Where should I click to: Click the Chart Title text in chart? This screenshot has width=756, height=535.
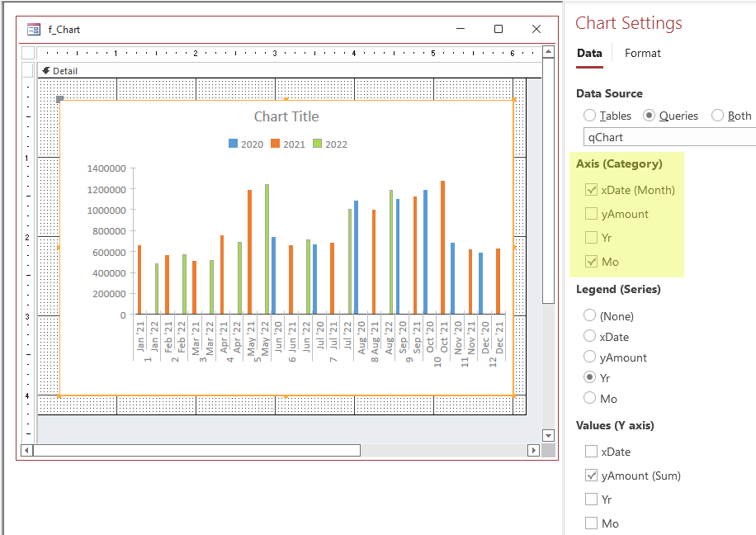point(286,116)
